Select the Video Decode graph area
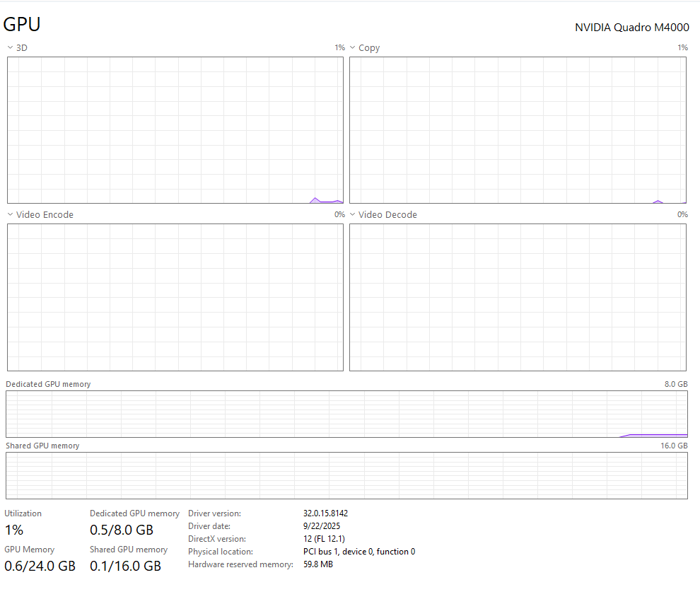This screenshot has height=604, width=700. [x=518, y=297]
